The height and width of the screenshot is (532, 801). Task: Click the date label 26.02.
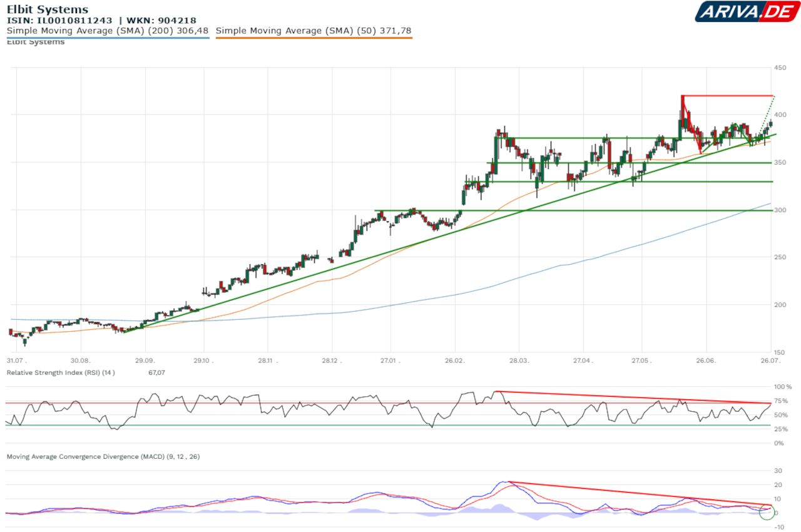[456, 361]
